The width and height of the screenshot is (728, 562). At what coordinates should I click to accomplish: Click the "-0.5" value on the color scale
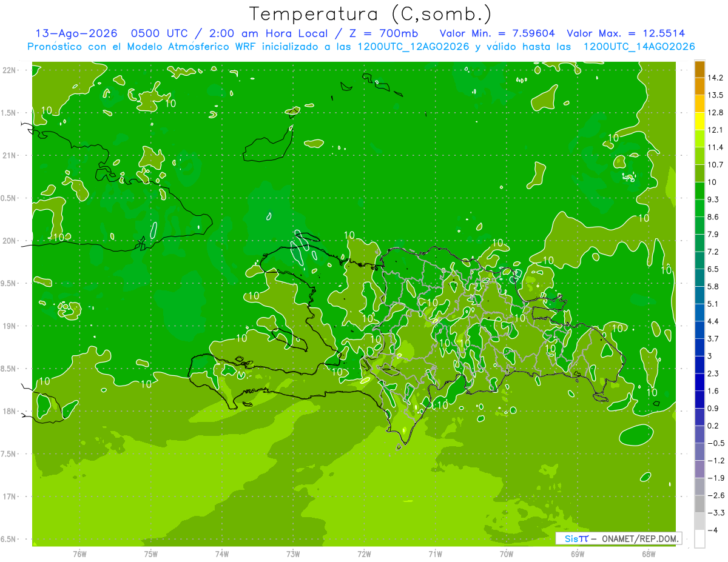pos(715,443)
